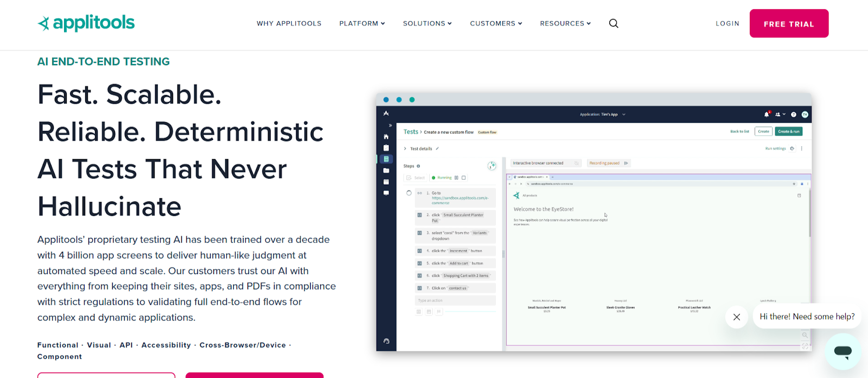Viewport: 868px width, 378px height.
Task: Click the Small Succulent Planter Pot product
Action: click(x=547, y=307)
